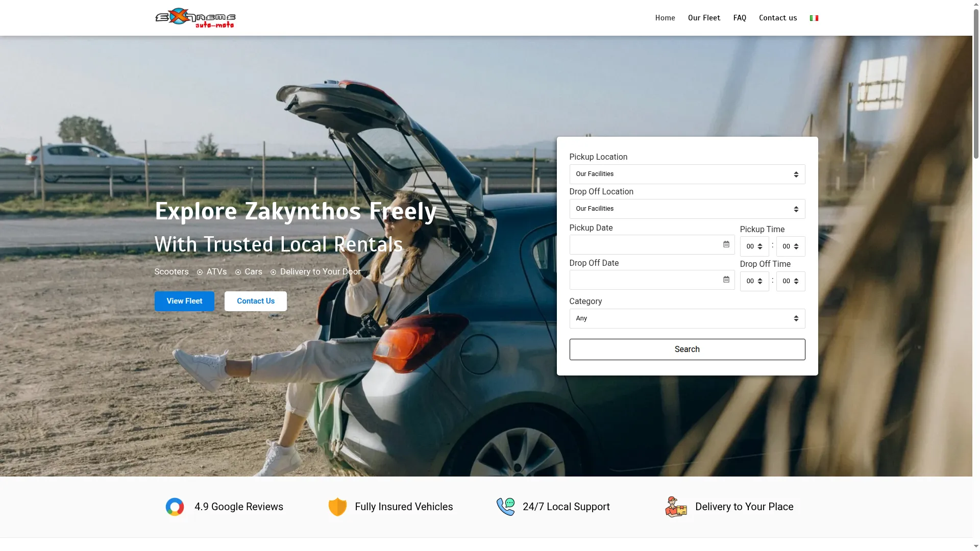Open the Drop Off Date calendar icon
The width and height of the screenshot is (980, 551).
point(726,280)
